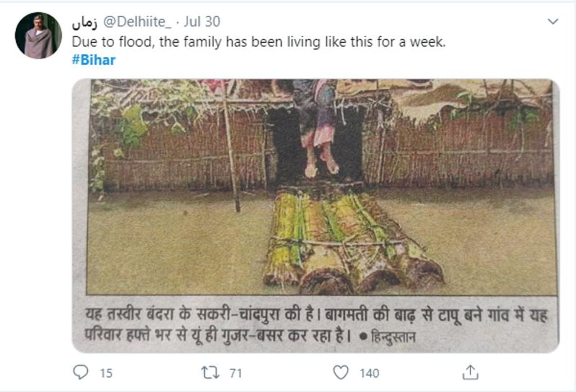Open the @Delhiite_ handle link
Screen dimensions: 576x392
point(137,22)
